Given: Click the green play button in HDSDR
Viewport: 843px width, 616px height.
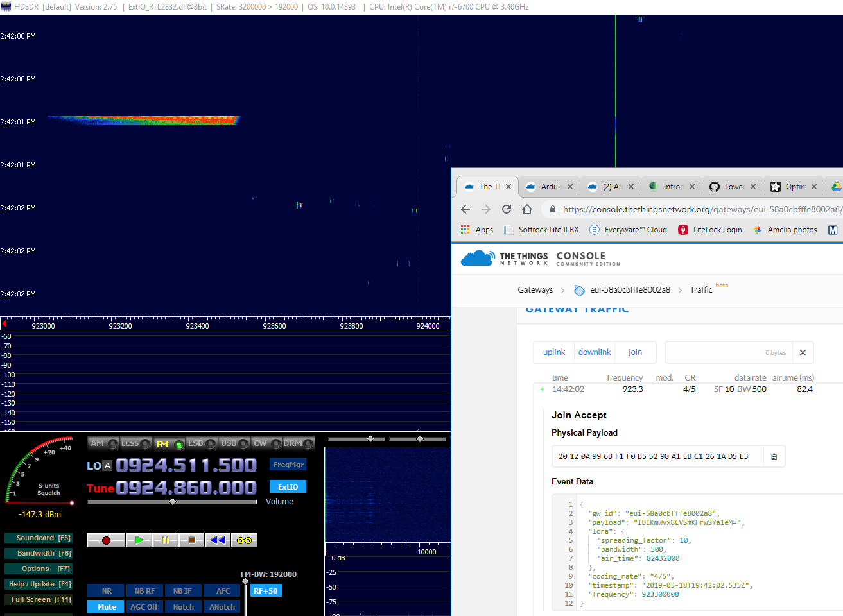Looking at the screenshot, I should point(139,540).
